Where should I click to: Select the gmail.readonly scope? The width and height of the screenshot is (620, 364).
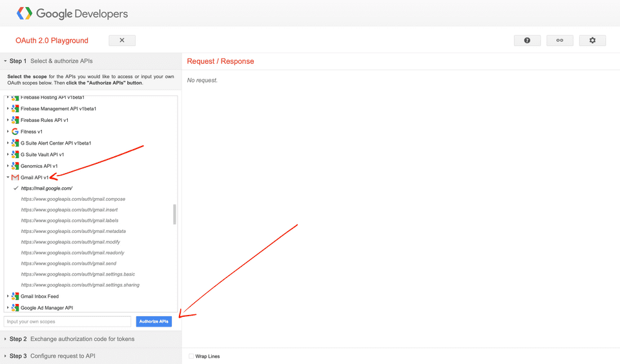tap(72, 252)
